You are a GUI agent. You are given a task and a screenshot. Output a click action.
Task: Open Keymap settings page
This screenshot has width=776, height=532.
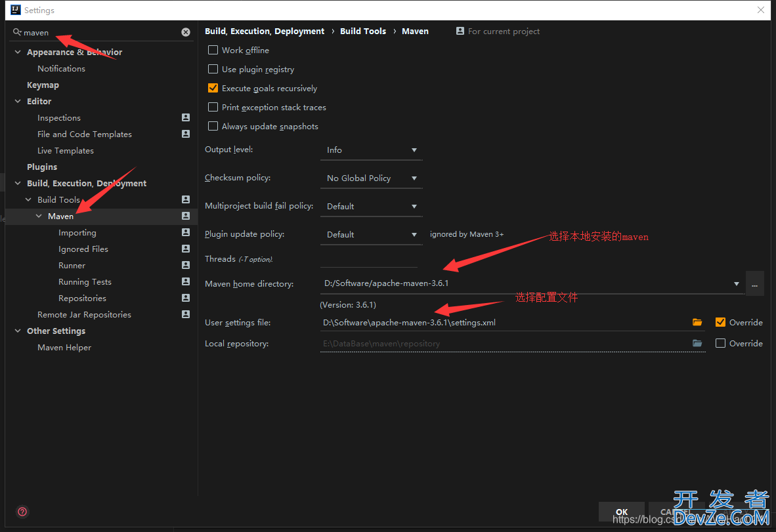(x=43, y=85)
